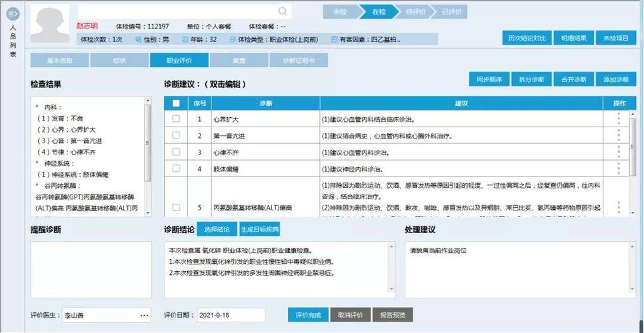The image size is (644, 333).
Task: Click the 评价日期 date field
Action: tap(231, 316)
